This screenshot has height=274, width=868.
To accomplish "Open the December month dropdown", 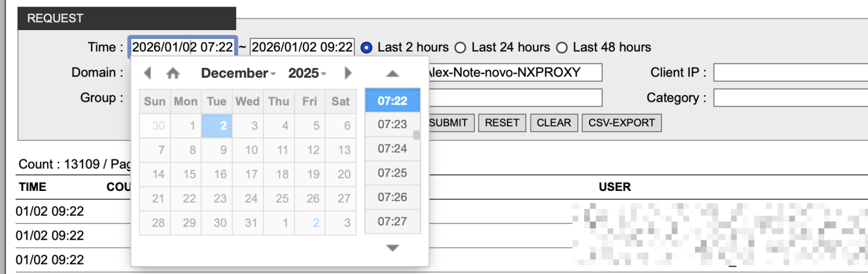I will (x=238, y=73).
